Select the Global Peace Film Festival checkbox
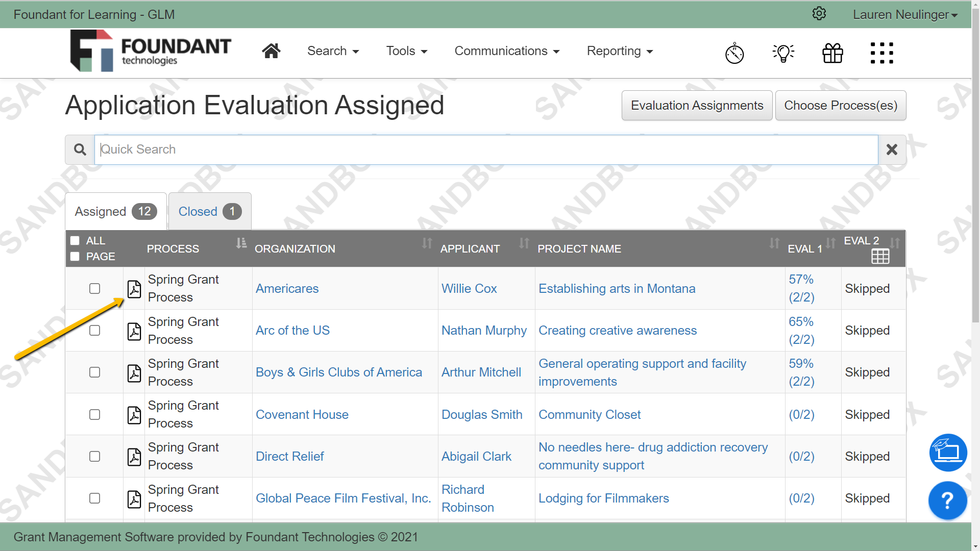This screenshot has width=980, height=551. (94, 498)
